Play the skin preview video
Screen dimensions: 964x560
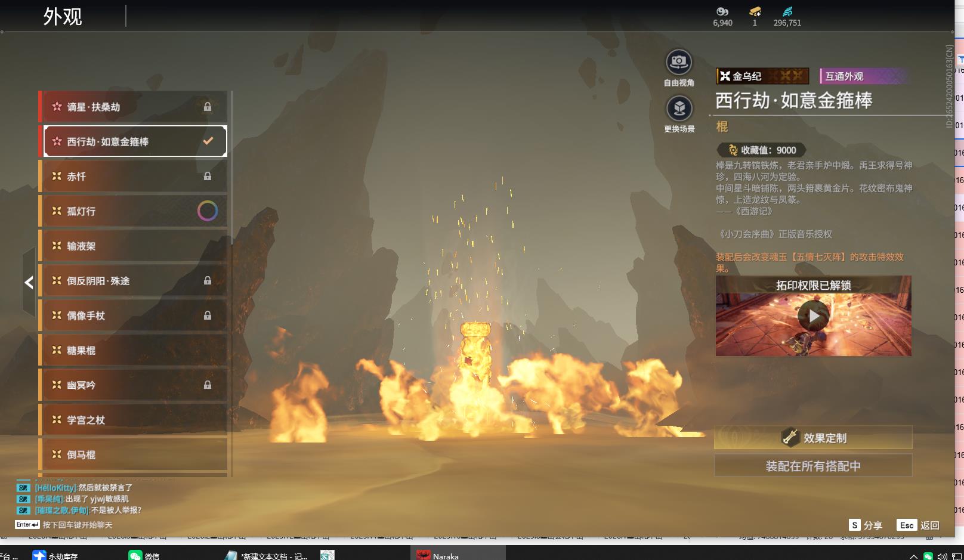pos(813,316)
